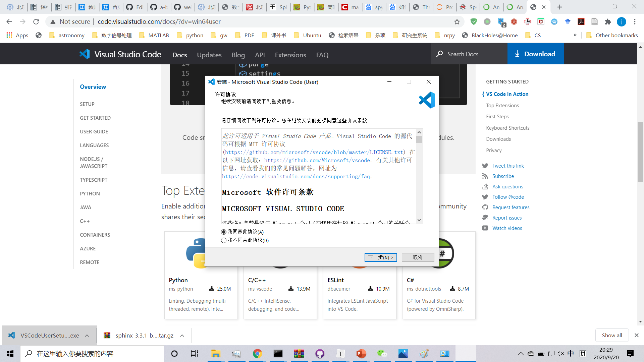Screen dimensions: 644x362
Task: Open the astronomy bookmark folder
Action: coord(67,35)
